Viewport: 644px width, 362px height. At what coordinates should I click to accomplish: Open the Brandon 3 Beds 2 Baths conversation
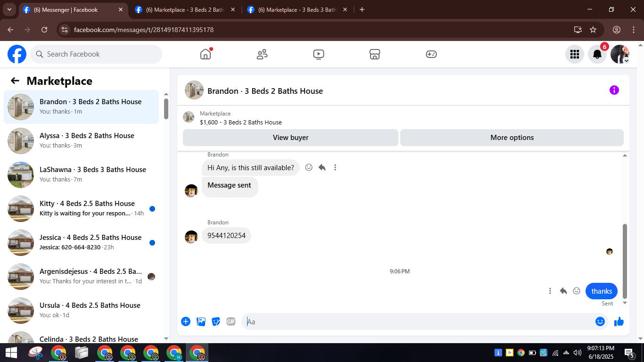82,107
